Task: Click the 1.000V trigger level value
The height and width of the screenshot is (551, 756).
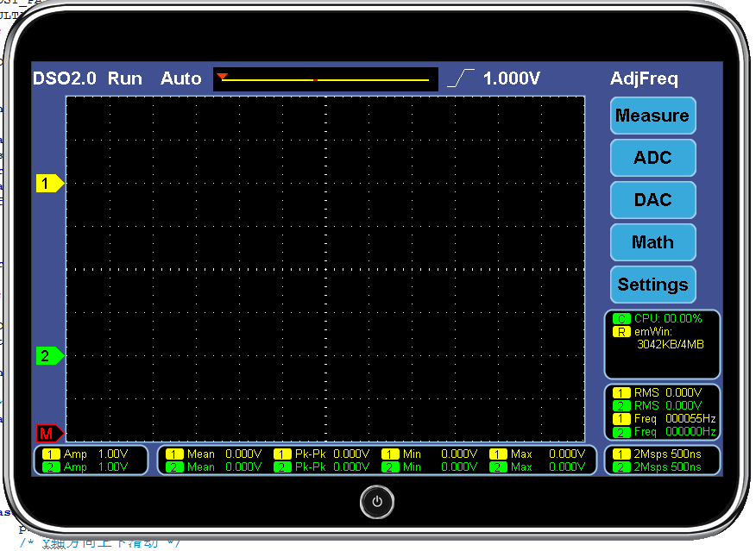Action: 512,78
